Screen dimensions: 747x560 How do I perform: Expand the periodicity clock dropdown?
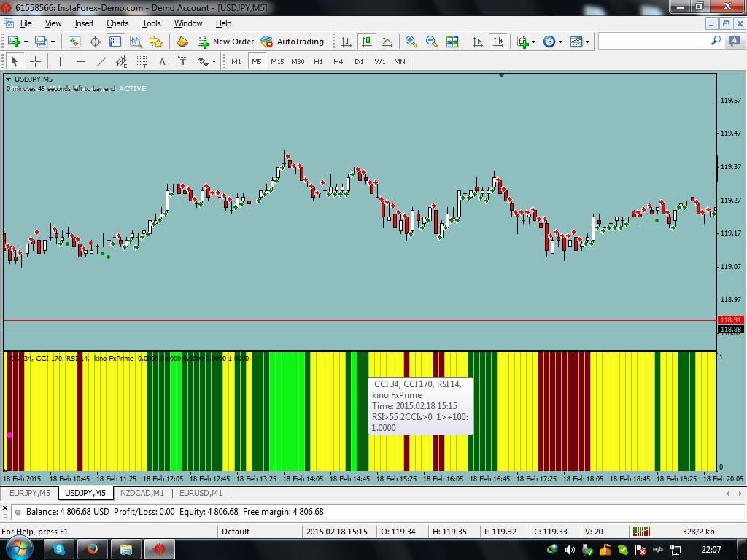coord(560,42)
